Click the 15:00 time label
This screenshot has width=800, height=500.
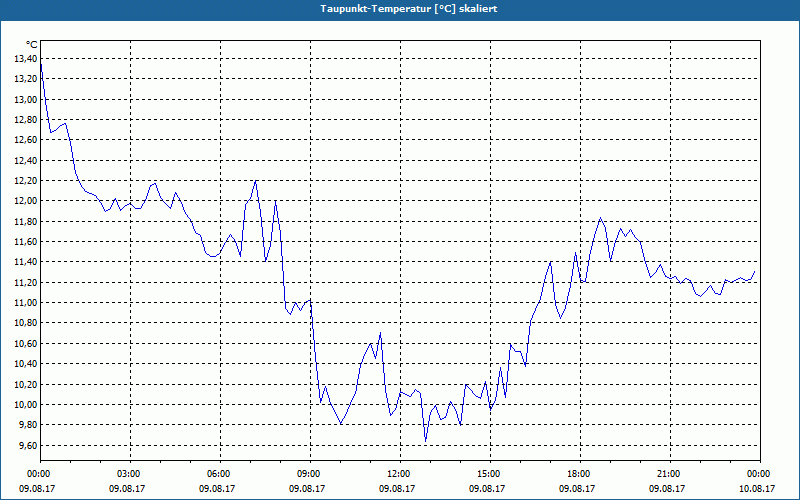tap(490, 474)
